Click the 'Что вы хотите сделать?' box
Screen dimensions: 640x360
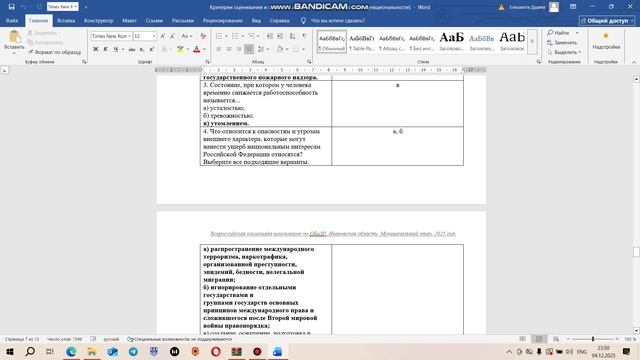(338, 20)
